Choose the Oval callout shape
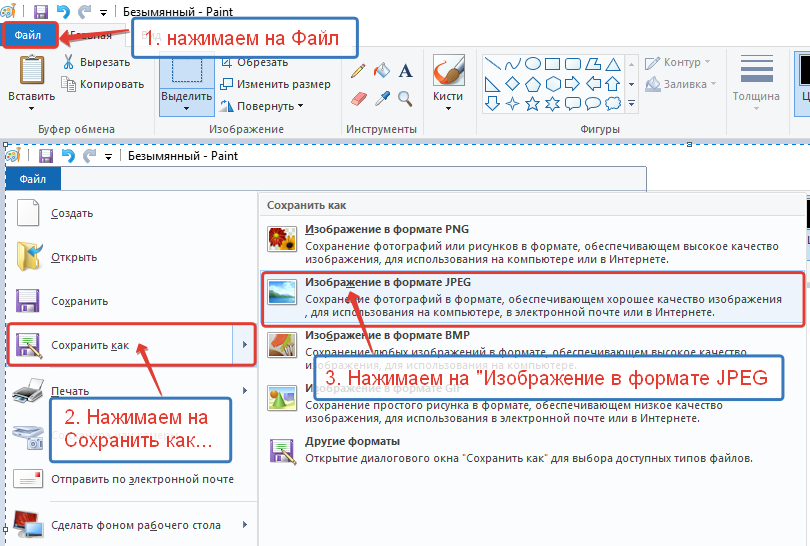810x546 pixels. [x=593, y=104]
